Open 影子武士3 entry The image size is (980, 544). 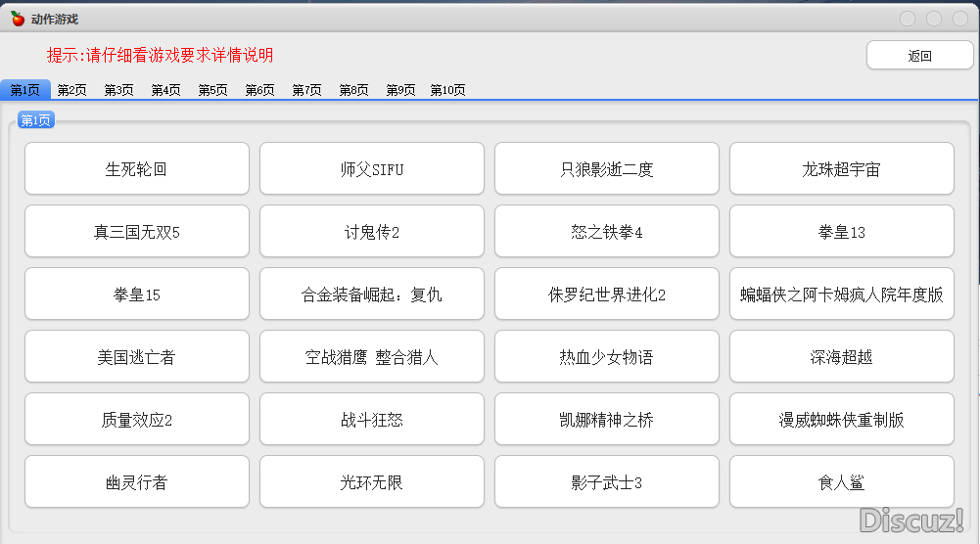click(607, 481)
